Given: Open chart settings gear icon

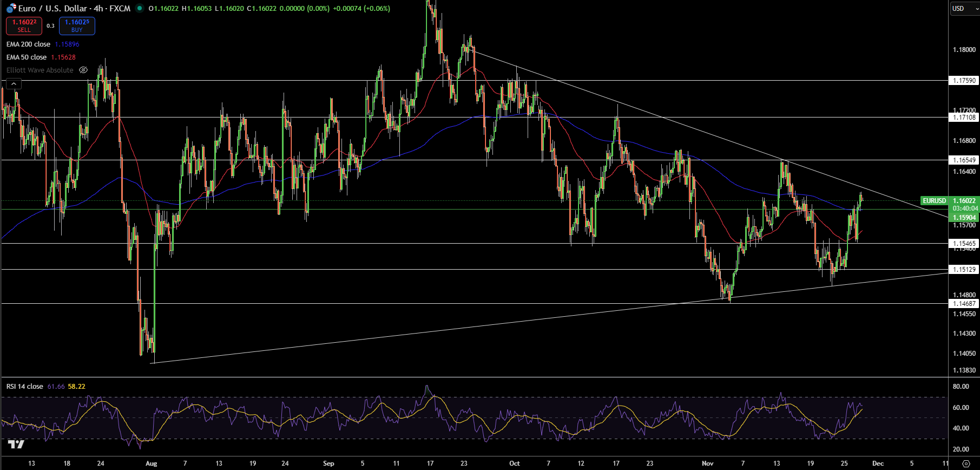Looking at the screenshot, I should pyautogui.click(x=966, y=464).
